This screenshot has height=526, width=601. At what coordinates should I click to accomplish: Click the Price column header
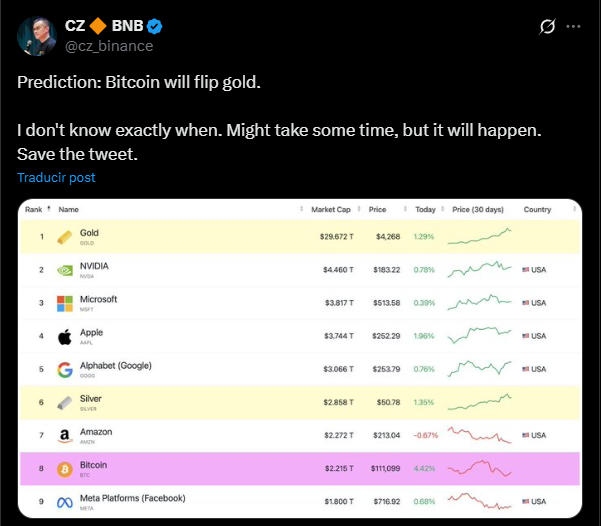(x=377, y=210)
